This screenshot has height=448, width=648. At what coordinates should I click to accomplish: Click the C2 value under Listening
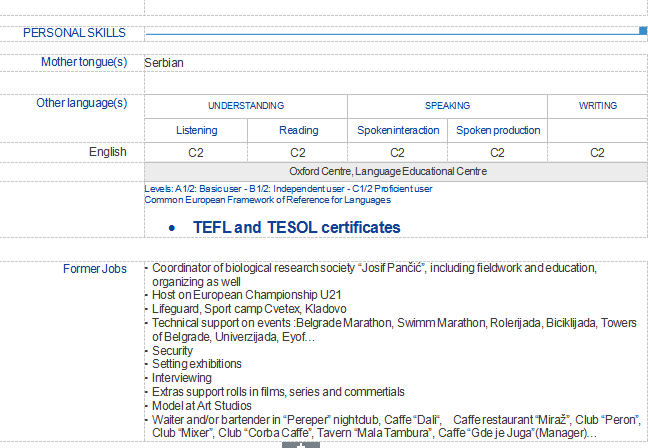click(x=196, y=152)
